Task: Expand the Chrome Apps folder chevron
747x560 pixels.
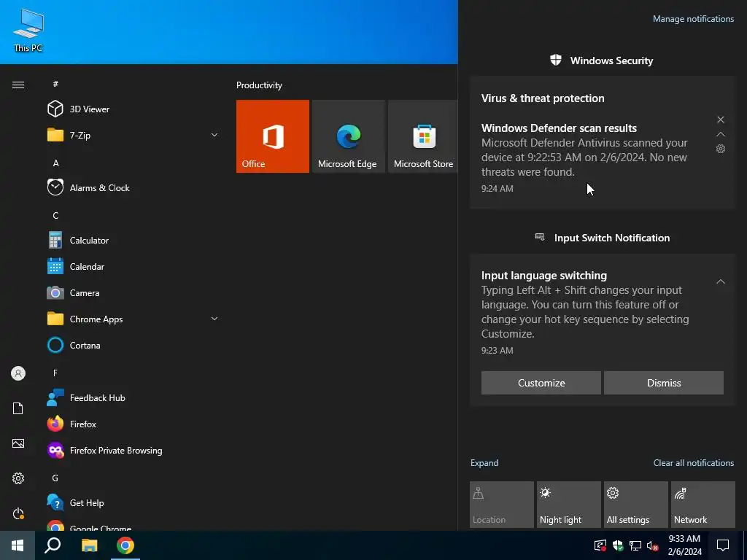Action: tap(214, 319)
